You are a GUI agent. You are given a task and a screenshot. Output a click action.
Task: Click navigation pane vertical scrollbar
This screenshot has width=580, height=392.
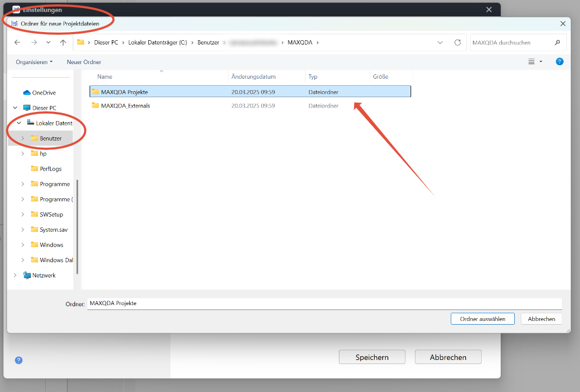point(77,227)
